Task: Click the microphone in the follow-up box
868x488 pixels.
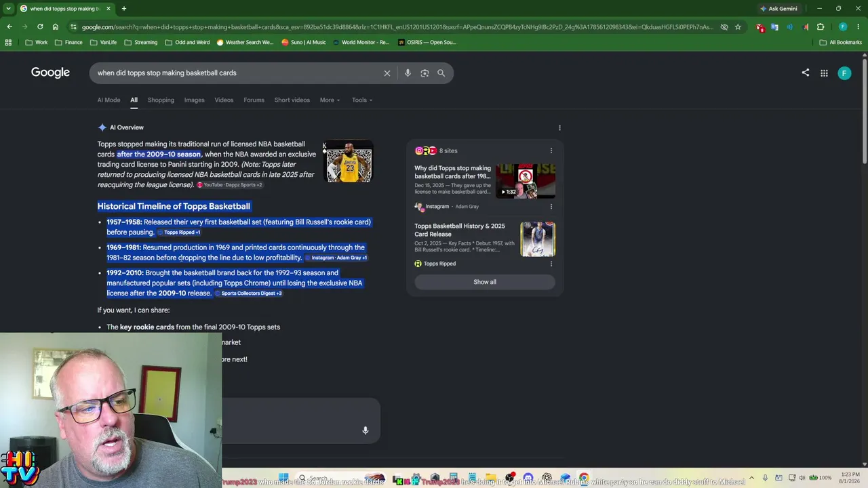Action: point(366,430)
